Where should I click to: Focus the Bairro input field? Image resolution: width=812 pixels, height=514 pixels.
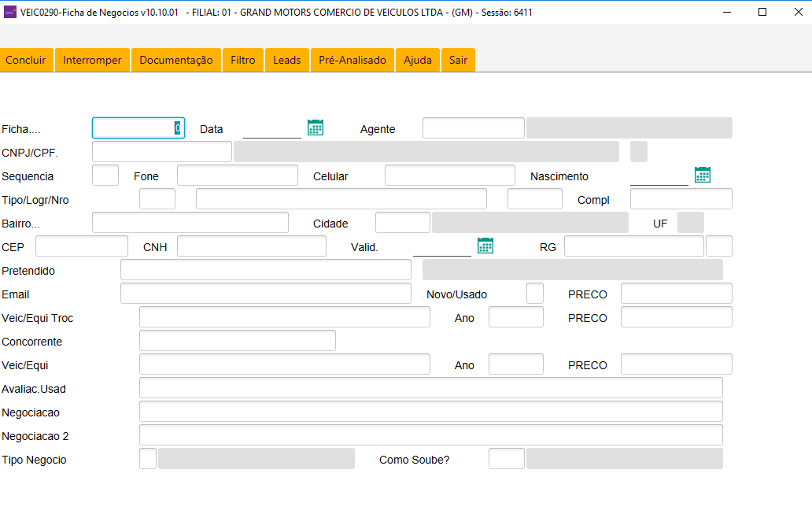[x=190, y=222]
